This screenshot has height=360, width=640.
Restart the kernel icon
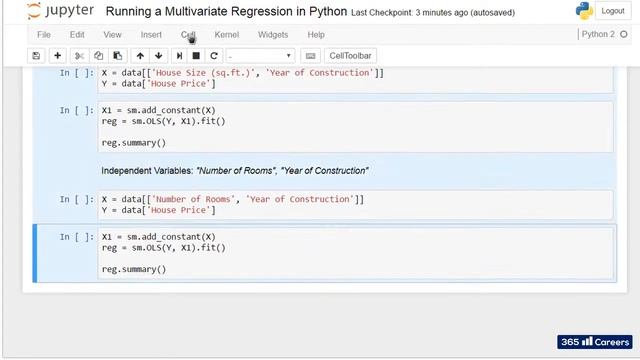[x=214, y=56]
